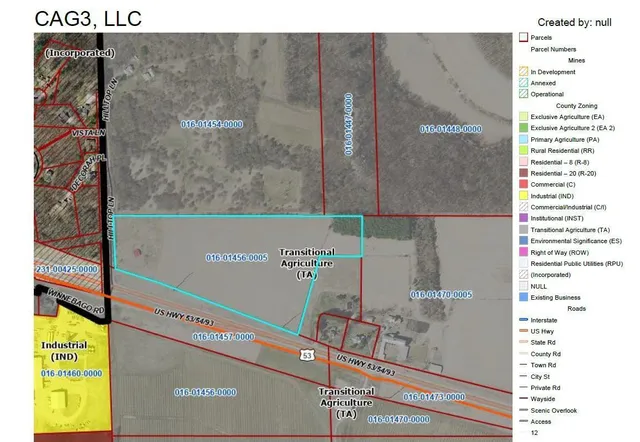Image resolution: width=640 pixels, height=442 pixels.
Task: Click the US Hwy 53 route shield
Action: (307, 356)
